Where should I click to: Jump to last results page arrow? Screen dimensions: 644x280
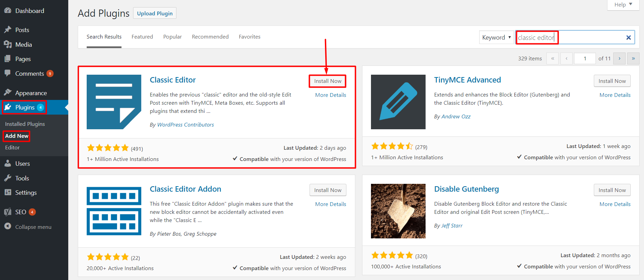(633, 58)
